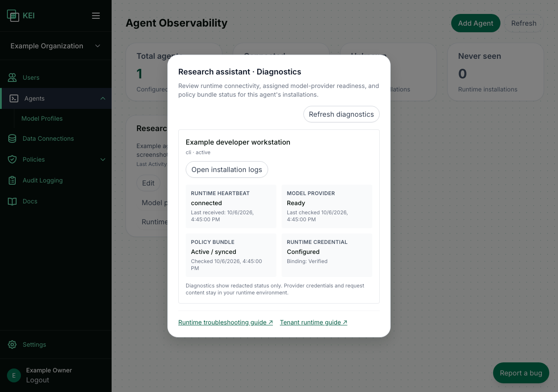558x392 pixels.
Task: Click the Settings gear icon
Action: click(x=12, y=345)
